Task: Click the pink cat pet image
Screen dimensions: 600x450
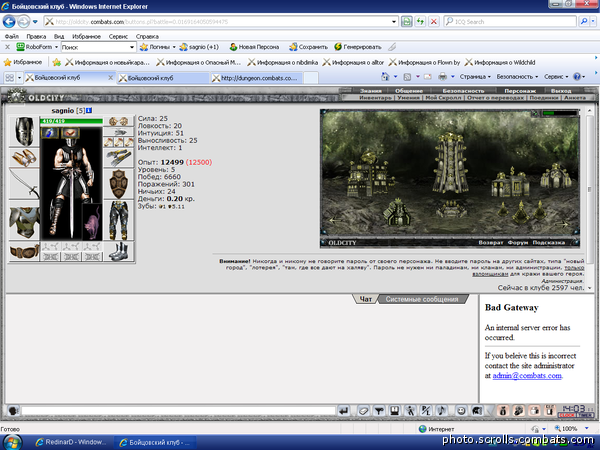Action: pyautogui.click(x=92, y=221)
